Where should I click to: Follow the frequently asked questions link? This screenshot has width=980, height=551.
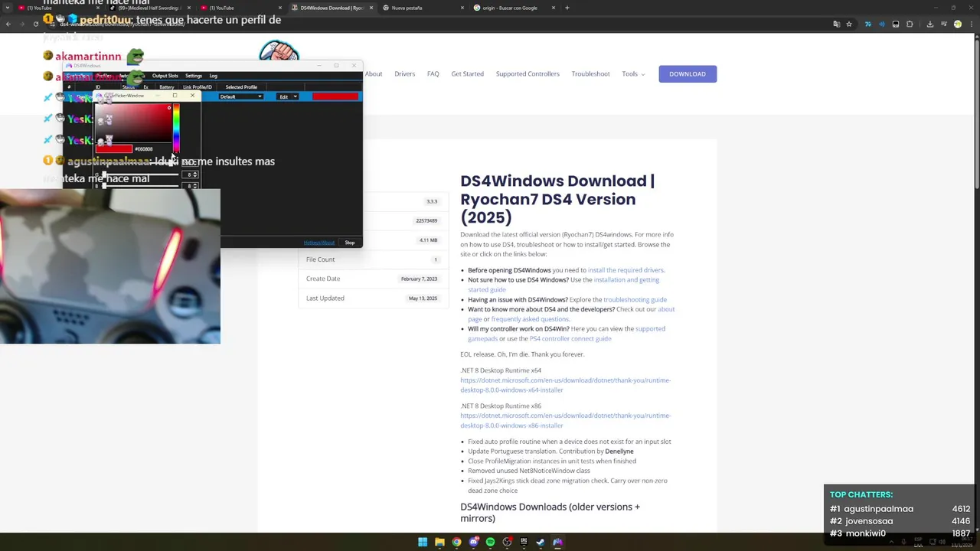point(530,319)
